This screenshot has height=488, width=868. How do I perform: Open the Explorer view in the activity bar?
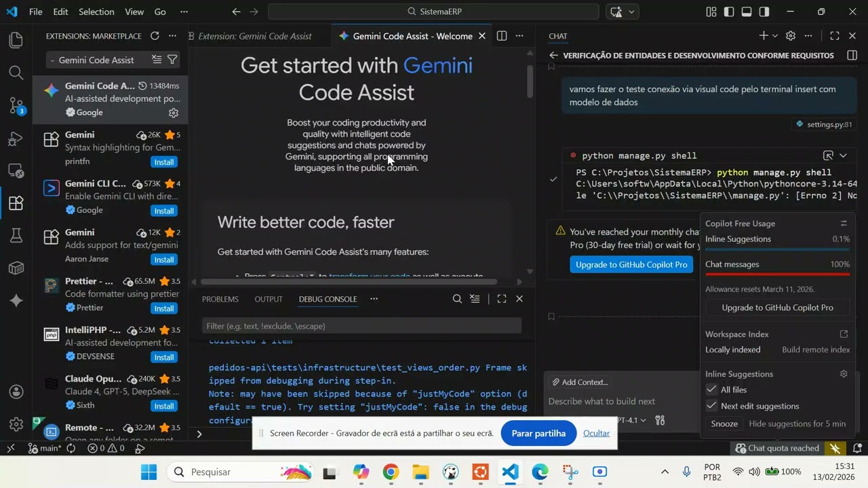pos(16,41)
